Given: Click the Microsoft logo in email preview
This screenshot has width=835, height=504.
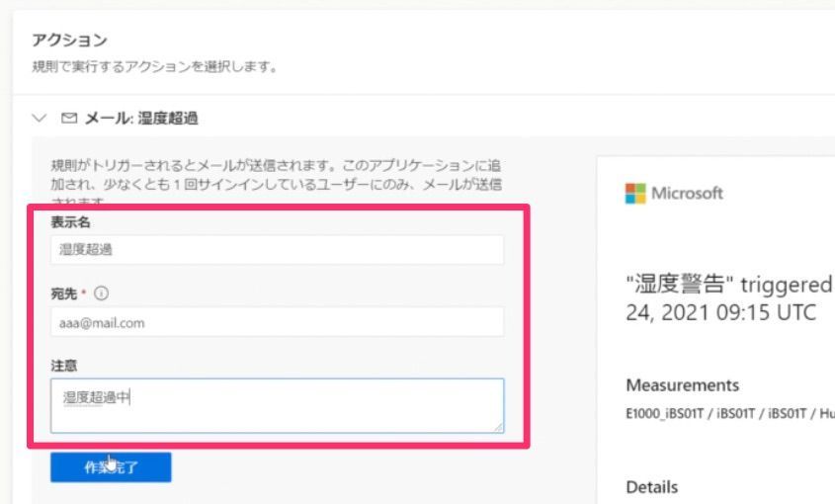Looking at the screenshot, I should pyautogui.click(x=634, y=194).
